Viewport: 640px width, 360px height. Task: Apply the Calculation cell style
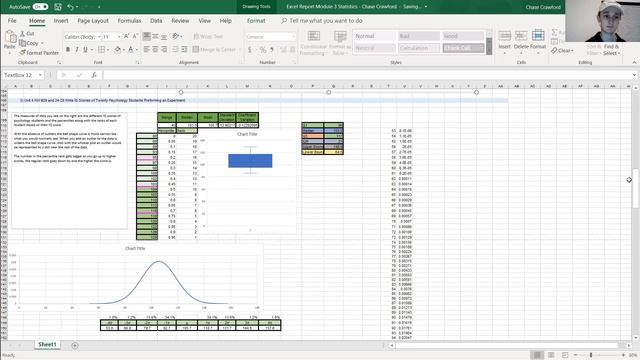(419, 48)
